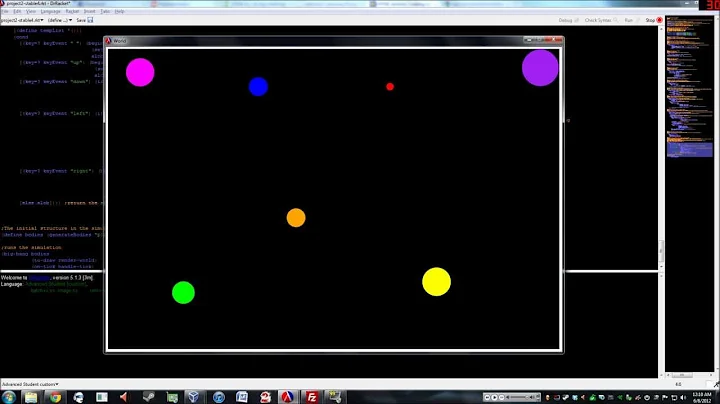Open the View menu
Image resolution: width=720 pixels, height=404 pixels.
click(31, 11)
